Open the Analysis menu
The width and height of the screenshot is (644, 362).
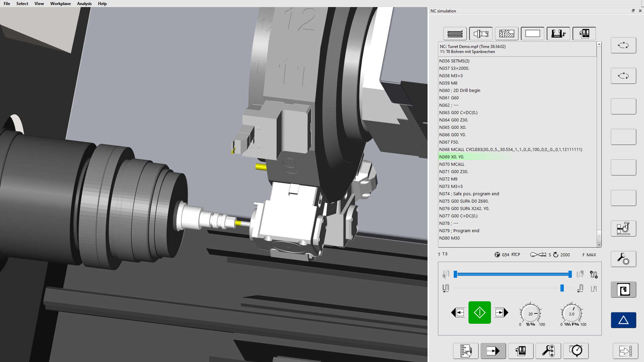tap(84, 4)
